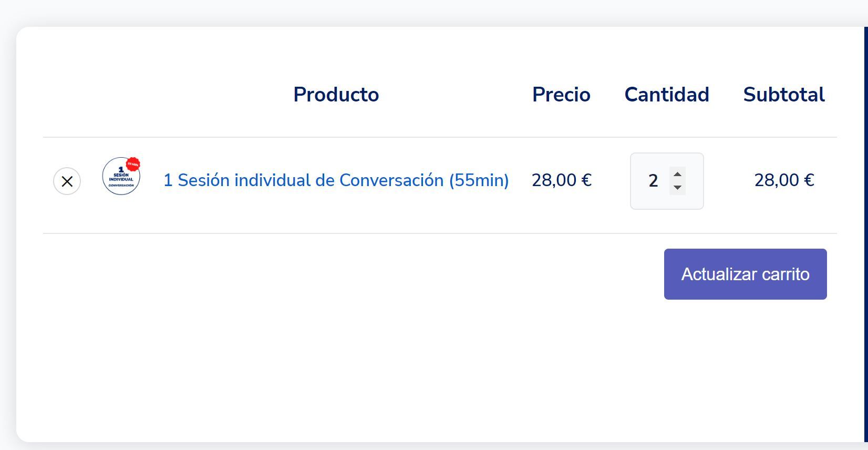This screenshot has height=450, width=868.
Task: Click the Precio column header
Action: 561,95
